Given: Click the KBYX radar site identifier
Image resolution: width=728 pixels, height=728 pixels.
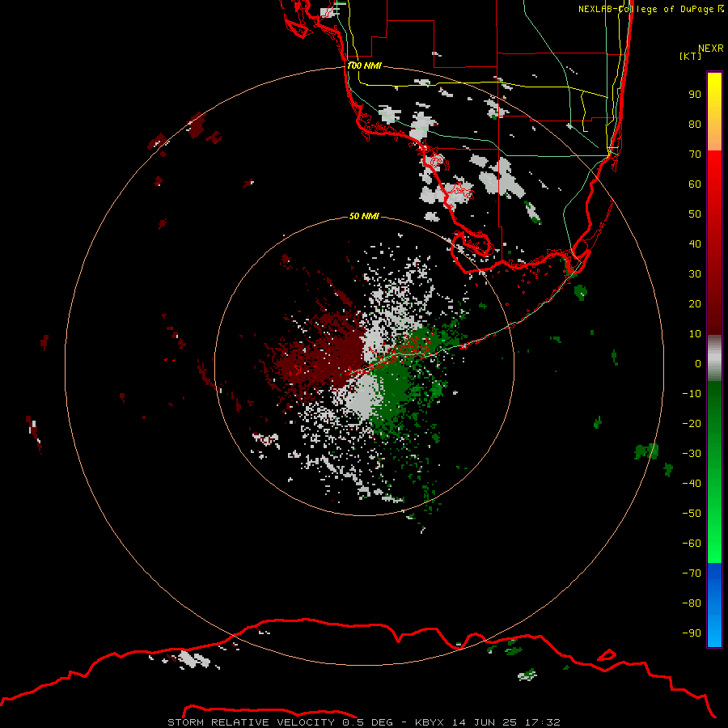Looking at the screenshot, I should (430, 722).
